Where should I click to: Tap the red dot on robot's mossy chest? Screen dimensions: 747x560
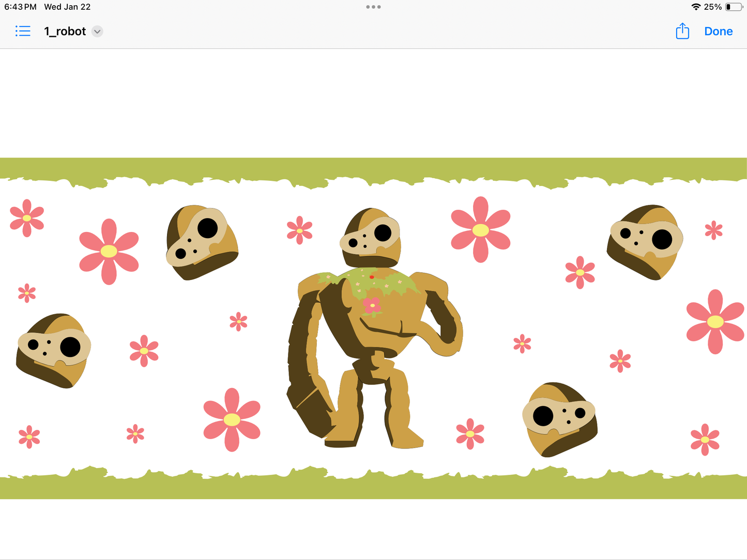click(372, 277)
